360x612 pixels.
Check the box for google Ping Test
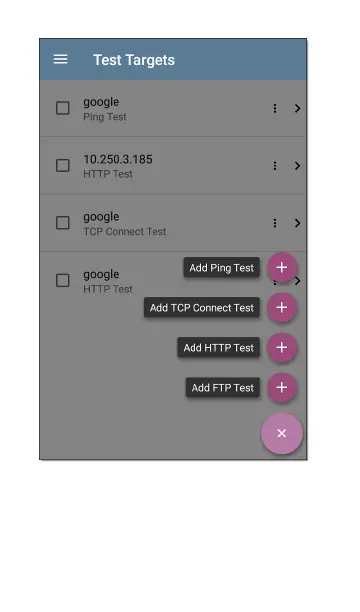62,108
